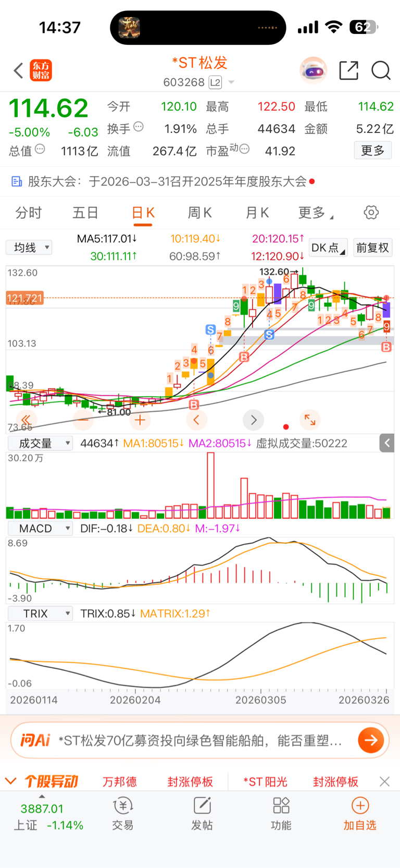Viewport: 400px width, 868px height.
Task: Tap first 封涨停板 after 万邦德
Action: tap(190, 781)
